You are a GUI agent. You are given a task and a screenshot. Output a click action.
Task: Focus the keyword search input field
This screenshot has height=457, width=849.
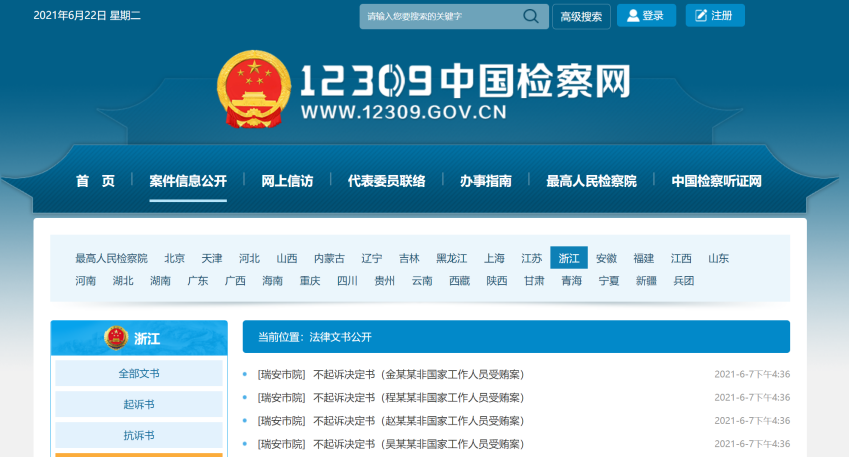point(454,16)
